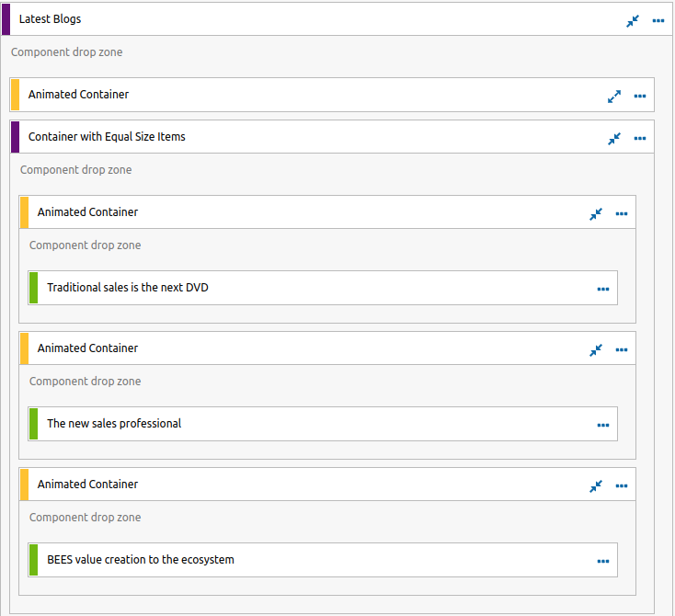This screenshot has width=675, height=616.
Task: Open options for Animated Container above The new sales professional
Action: (x=621, y=349)
